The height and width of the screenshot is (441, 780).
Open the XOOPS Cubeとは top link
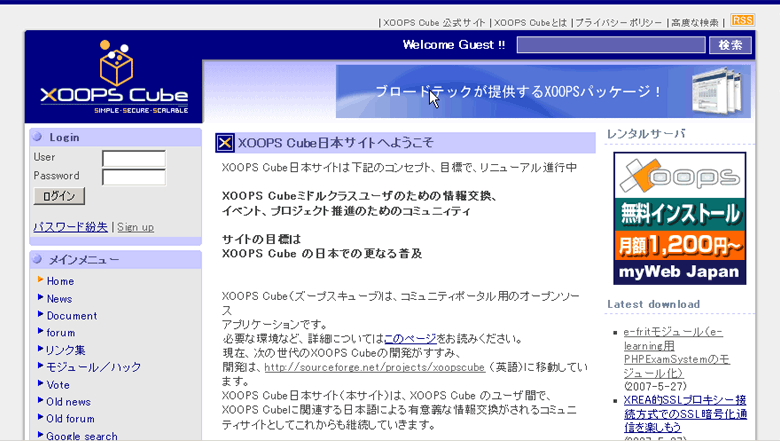530,23
